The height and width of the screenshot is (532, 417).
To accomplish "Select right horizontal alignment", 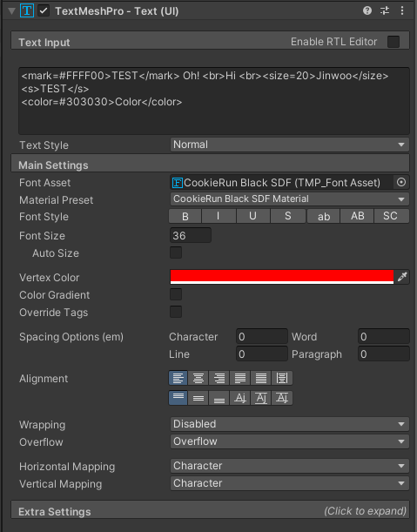I will pos(219,378).
